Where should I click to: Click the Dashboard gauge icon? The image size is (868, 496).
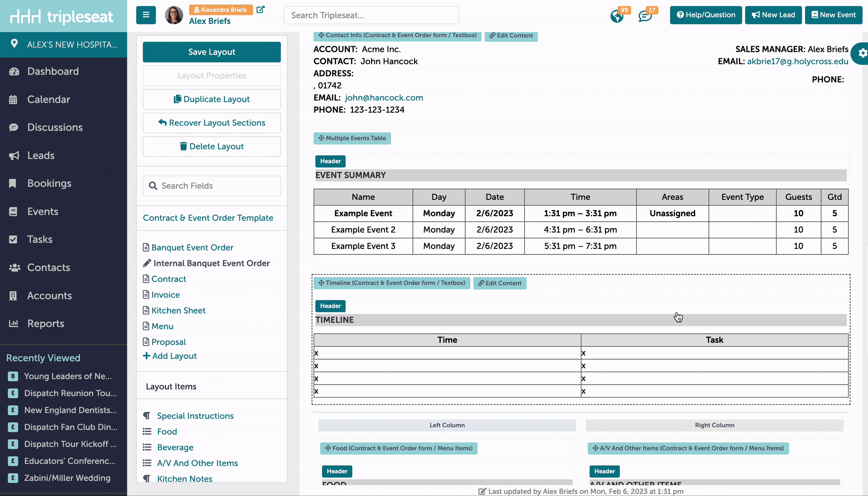(14, 72)
